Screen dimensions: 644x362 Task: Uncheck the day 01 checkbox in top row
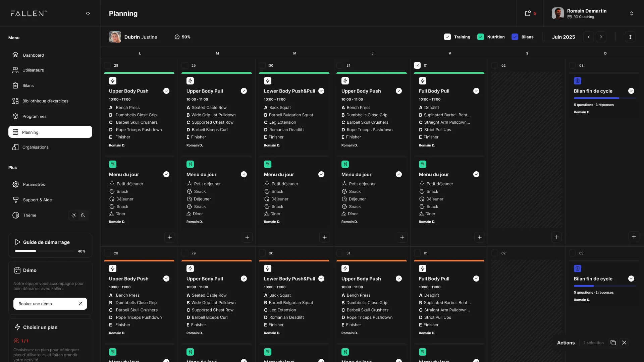point(417,65)
